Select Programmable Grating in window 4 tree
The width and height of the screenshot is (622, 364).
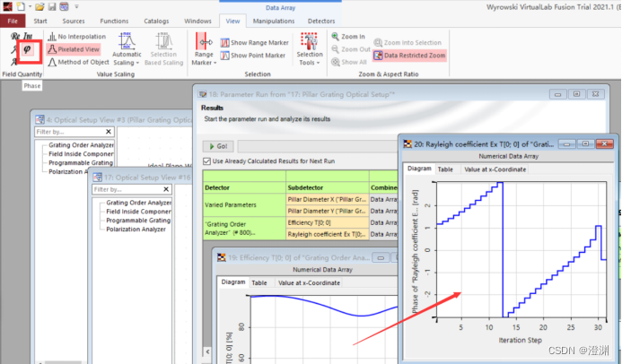(x=81, y=163)
